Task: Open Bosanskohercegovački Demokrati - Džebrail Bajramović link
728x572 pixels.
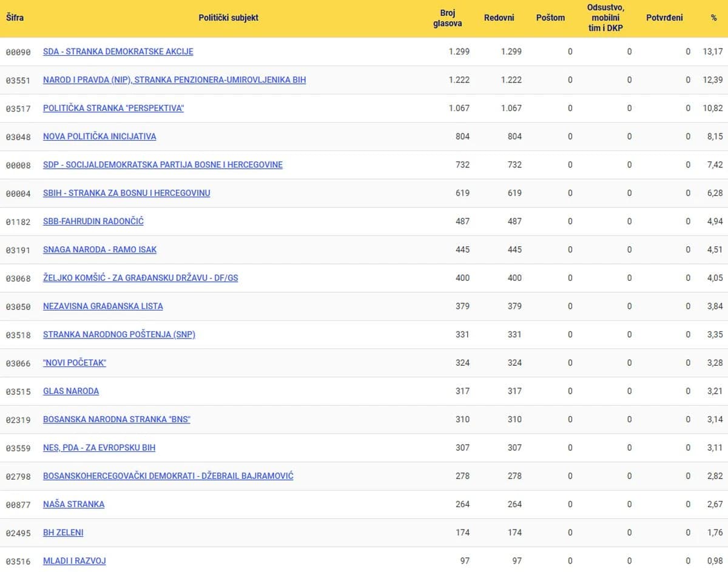Action: tap(168, 476)
